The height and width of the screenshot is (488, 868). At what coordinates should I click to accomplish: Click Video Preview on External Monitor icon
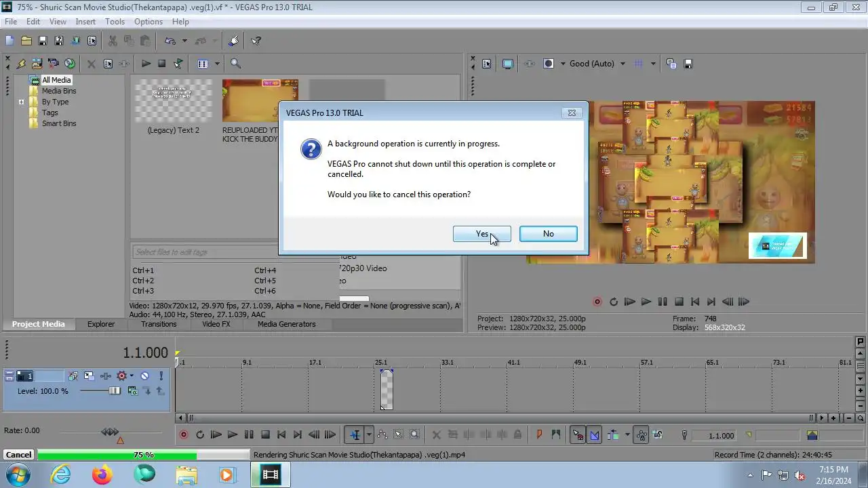(508, 64)
